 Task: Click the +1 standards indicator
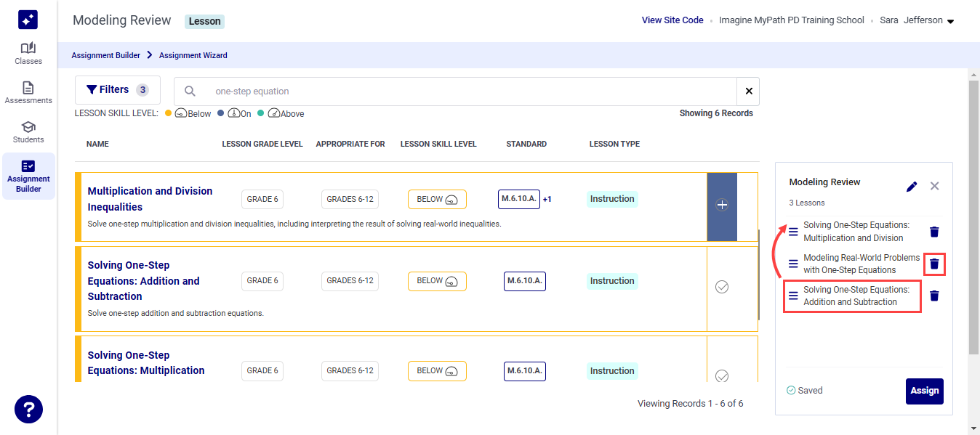point(547,199)
